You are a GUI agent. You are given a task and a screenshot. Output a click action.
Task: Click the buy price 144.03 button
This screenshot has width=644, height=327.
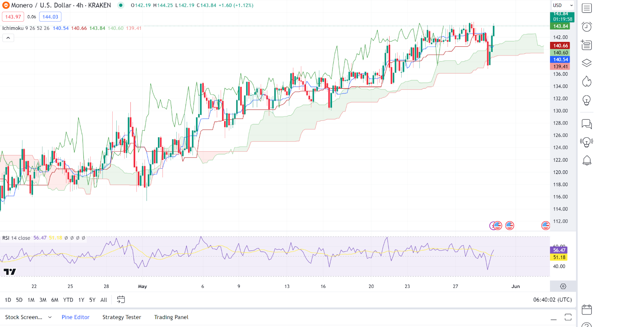tap(50, 17)
